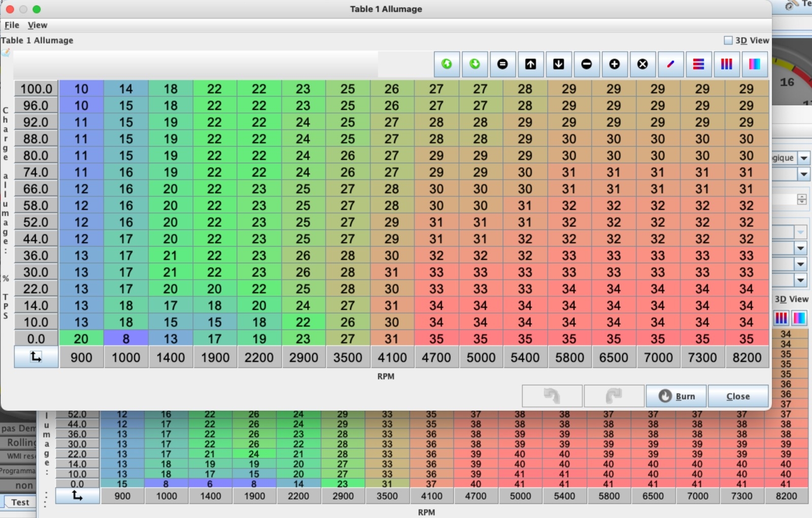Click the pink-cyan gradient color shading icon
812x518 pixels.
pos(754,64)
